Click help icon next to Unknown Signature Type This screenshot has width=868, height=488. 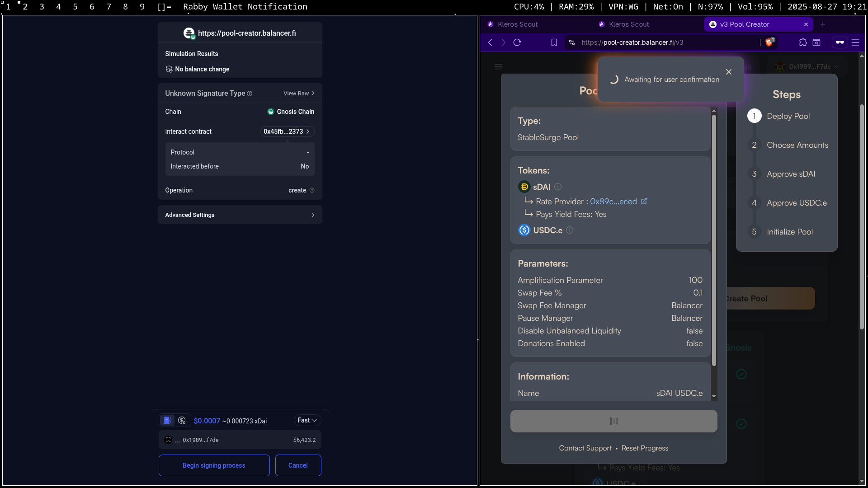tap(250, 94)
